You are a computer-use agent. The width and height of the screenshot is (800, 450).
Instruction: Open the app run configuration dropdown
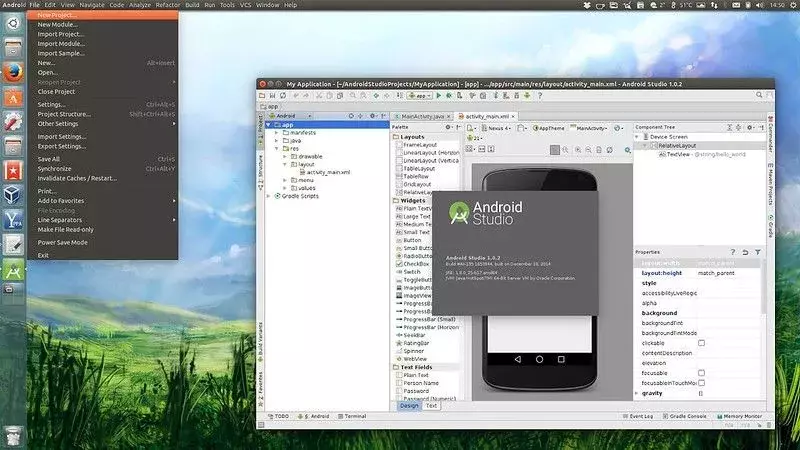420,95
